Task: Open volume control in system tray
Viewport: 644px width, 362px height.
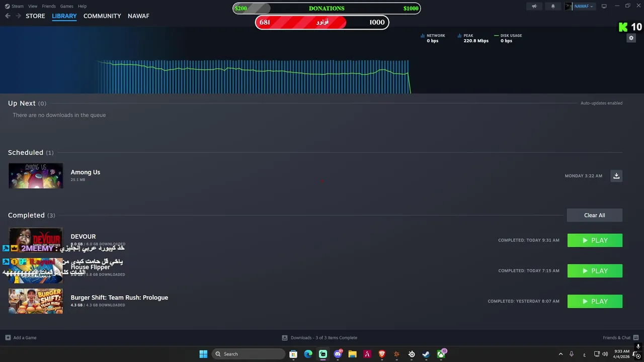Action: [605, 354]
